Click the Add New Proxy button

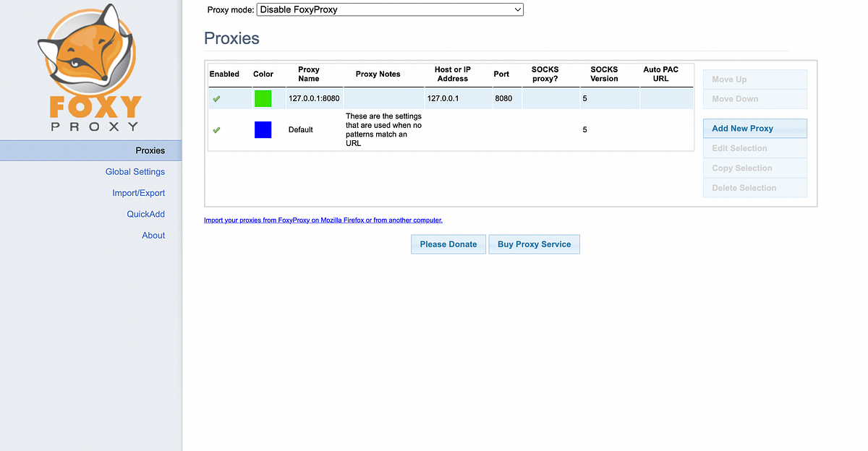tap(754, 128)
